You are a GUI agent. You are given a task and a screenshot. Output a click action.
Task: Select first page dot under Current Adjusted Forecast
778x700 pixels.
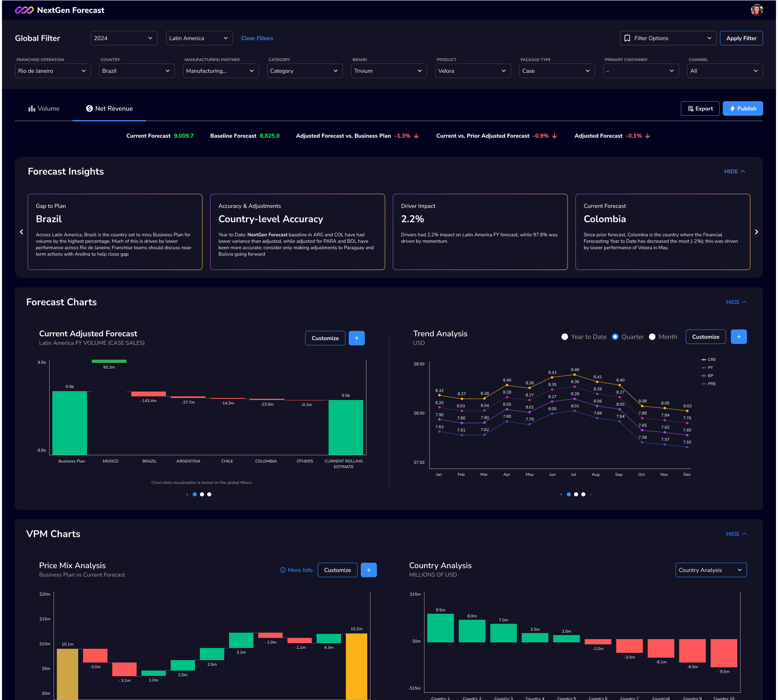[195, 494]
